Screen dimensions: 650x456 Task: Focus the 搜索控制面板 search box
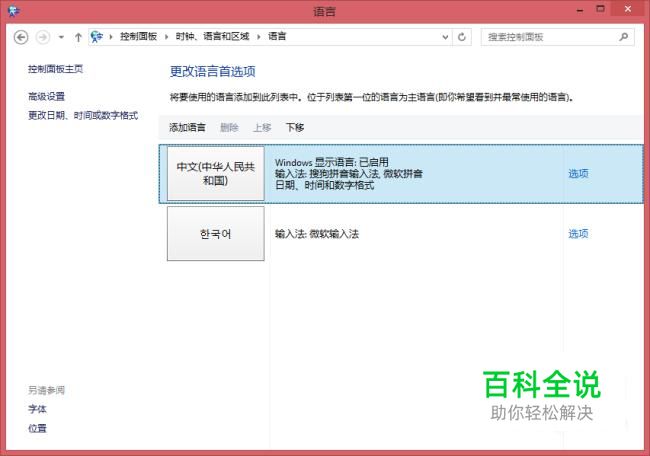557,37
